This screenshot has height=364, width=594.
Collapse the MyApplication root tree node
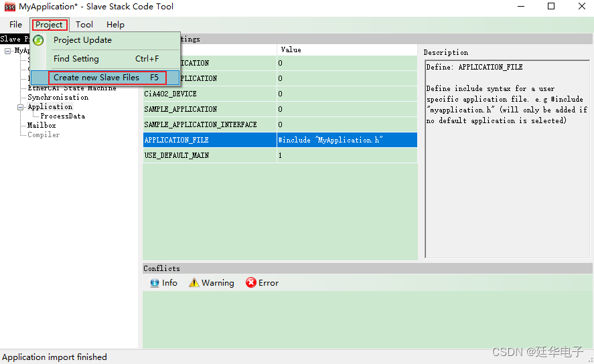coord(7,51)
